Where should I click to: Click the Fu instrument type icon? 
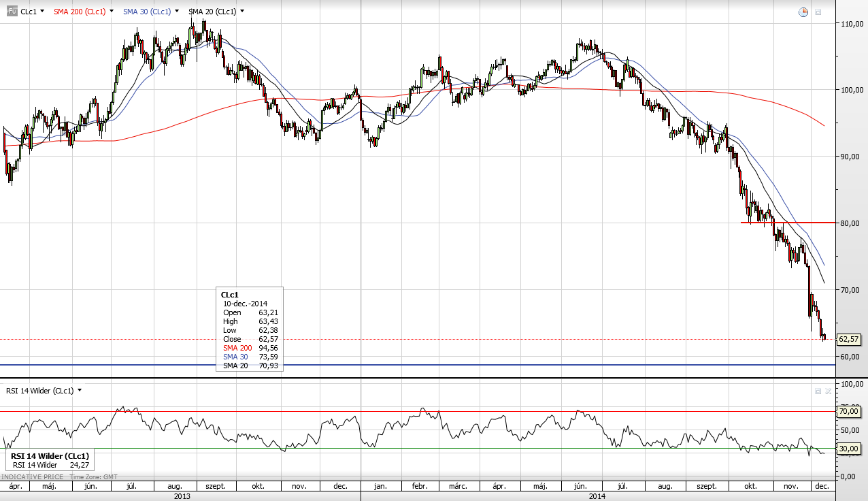pyautogui.click(x=12, y=12)
